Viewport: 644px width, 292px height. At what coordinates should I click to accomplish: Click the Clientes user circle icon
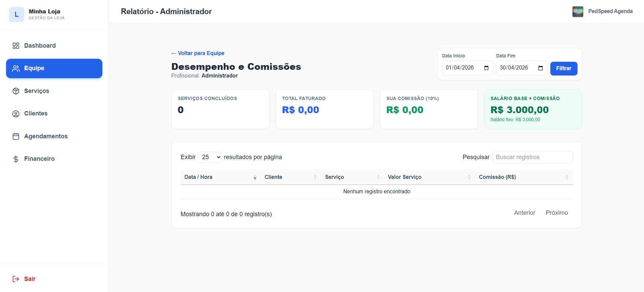tap(16, 114)
